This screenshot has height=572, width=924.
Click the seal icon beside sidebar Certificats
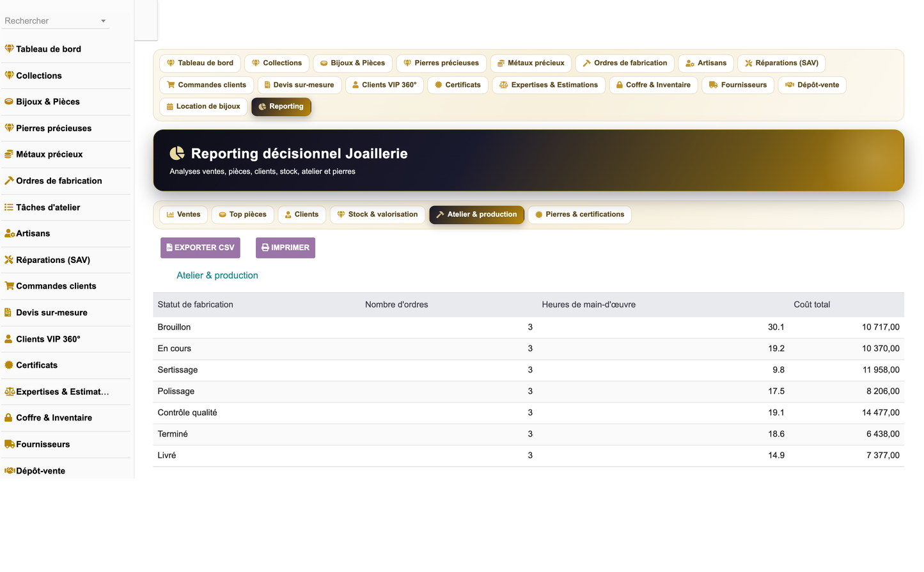click(x=9, y=365)
